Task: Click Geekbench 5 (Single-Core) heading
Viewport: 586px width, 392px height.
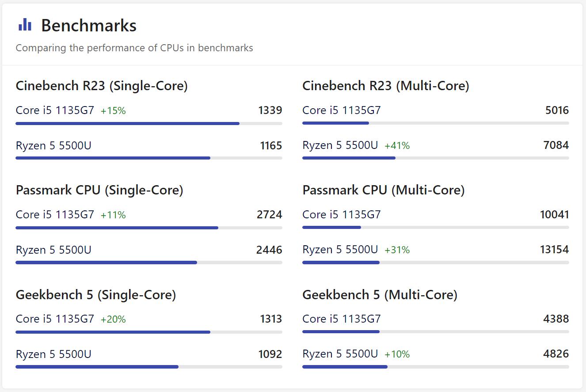Action: coord(96,295)
